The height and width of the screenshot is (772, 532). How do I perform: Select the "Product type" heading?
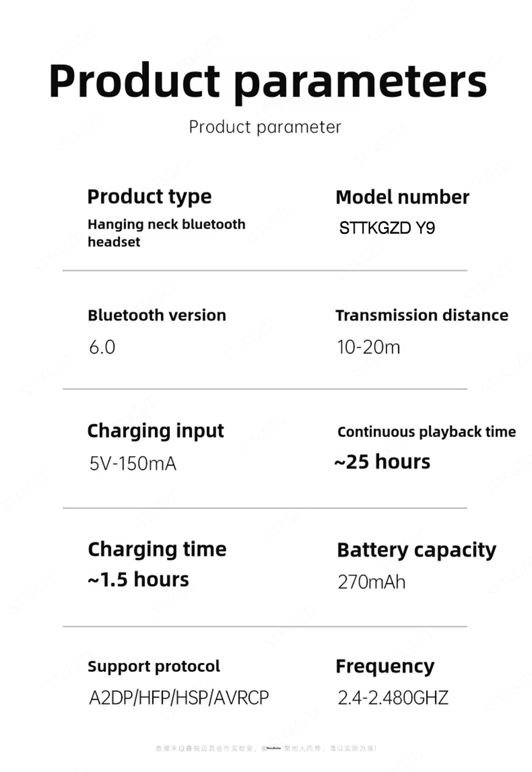click(149, 197)
